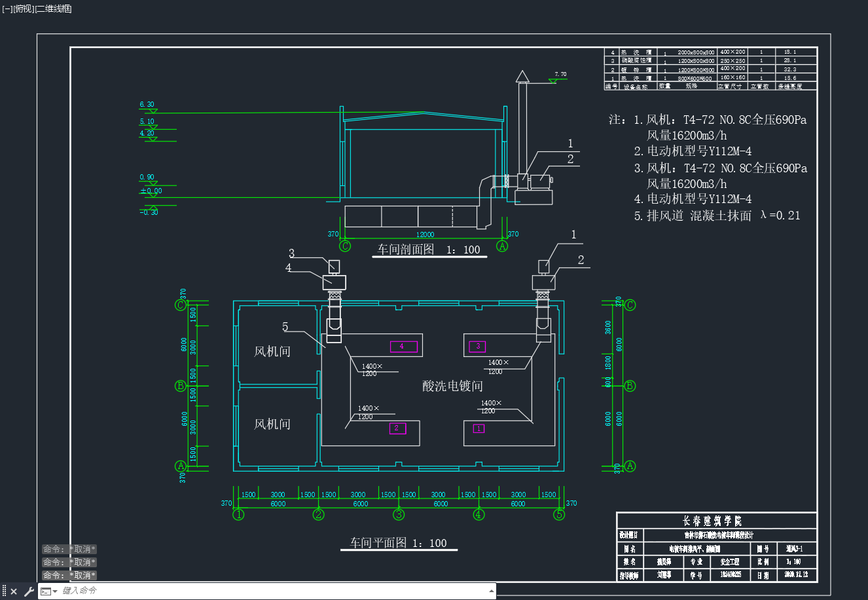Grab the command line grip handle
Viewport: 868px width, 600px height.
(x=4, y=591)
